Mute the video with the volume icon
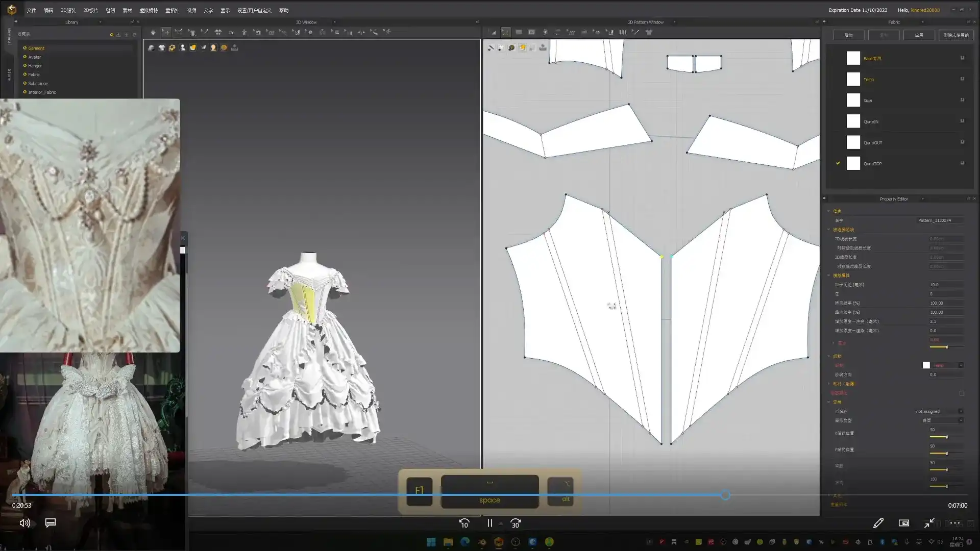This screenshot has width=980, height=551. click(x=24, y=523)
